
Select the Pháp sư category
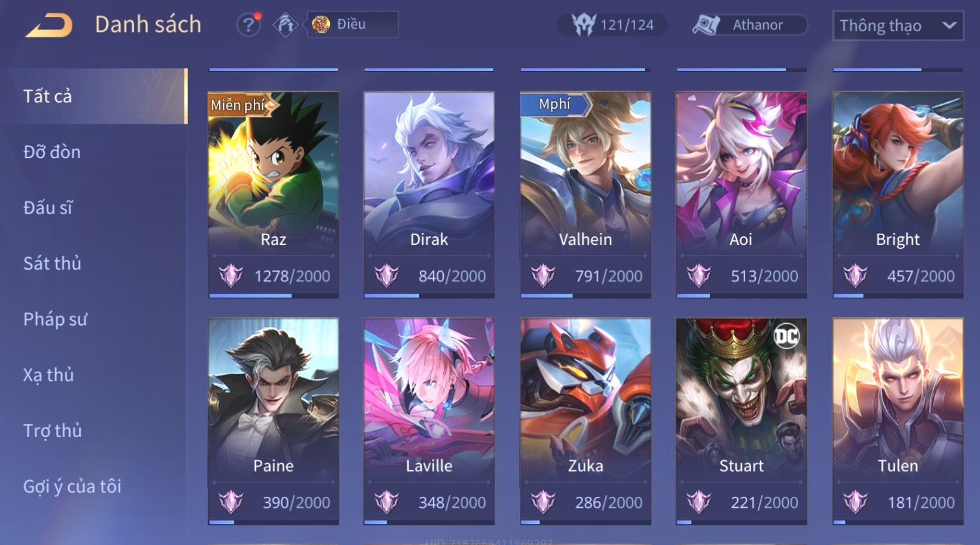click(x=55, y=319)
